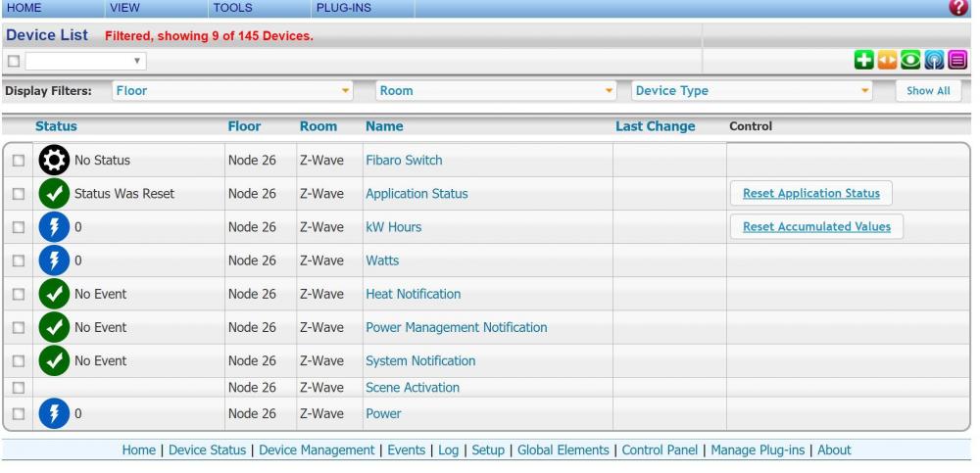Click the gear status icon for Fibaro Switch

(53, 160)
